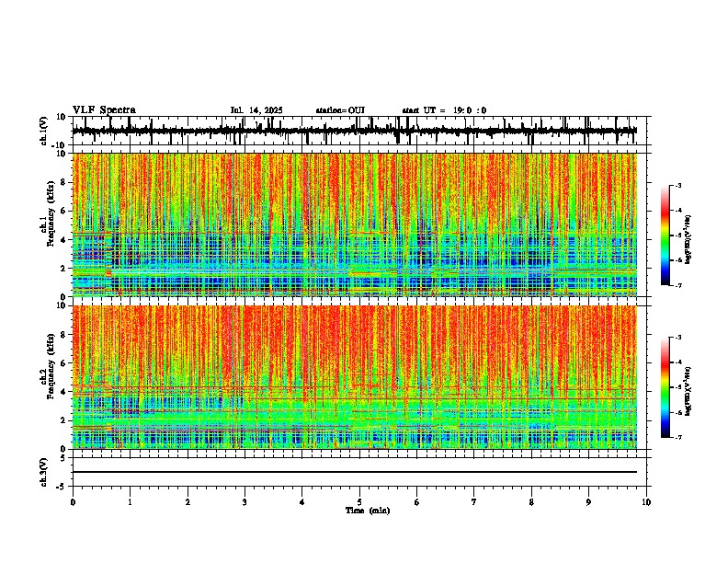Click the time-axis tick label "5"
The height and width of the screenshot is (563, 728).
tap(359, 502)
